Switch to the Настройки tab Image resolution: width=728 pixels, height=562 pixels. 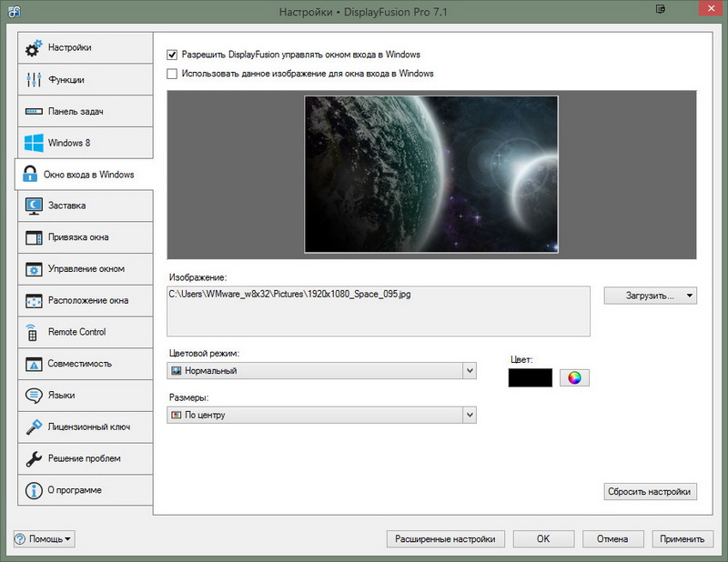coord(86,48)
